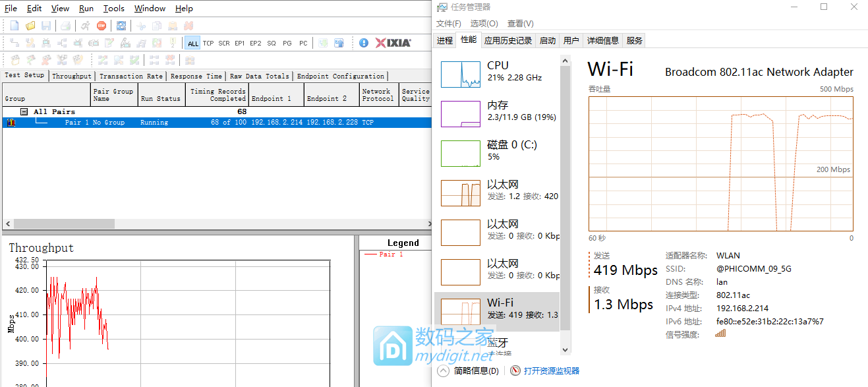Toggle the EP1 filter button

[240, 44]
